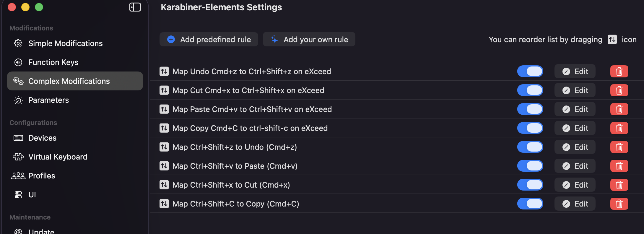The width and height of the screenshot is (644, 234).
Task: Click trash icon for Map Ctrl+Shift+x to Cut
Action: coord(619,185)
